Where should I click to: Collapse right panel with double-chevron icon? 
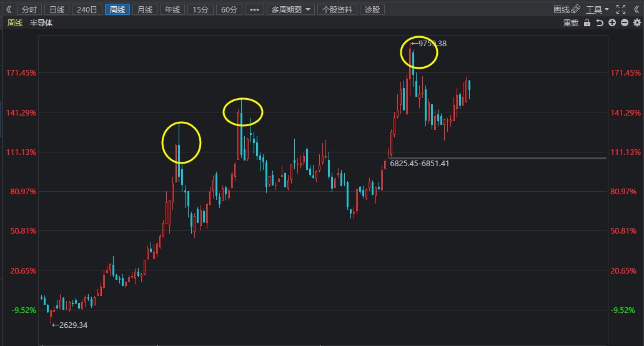(637, 9)
